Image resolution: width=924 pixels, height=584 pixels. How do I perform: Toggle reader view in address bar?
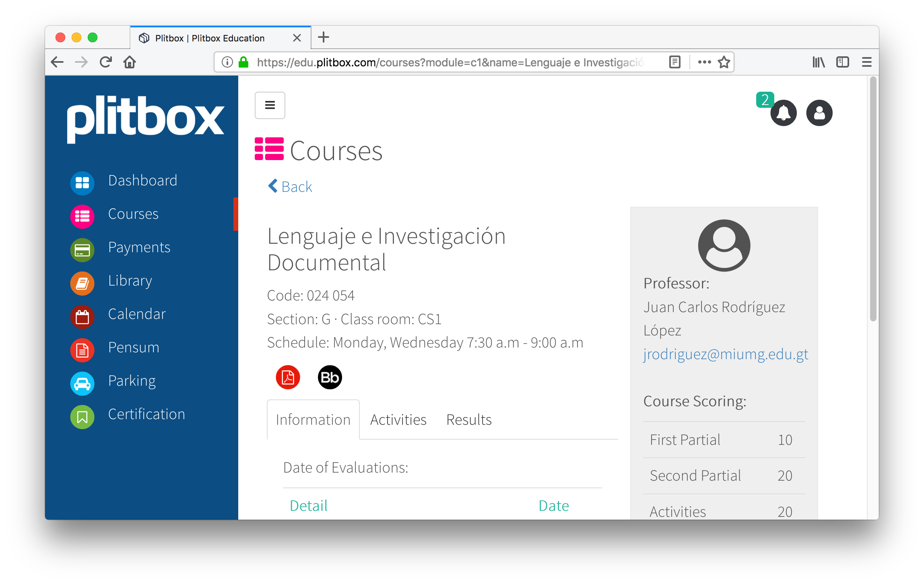(675, 62)
